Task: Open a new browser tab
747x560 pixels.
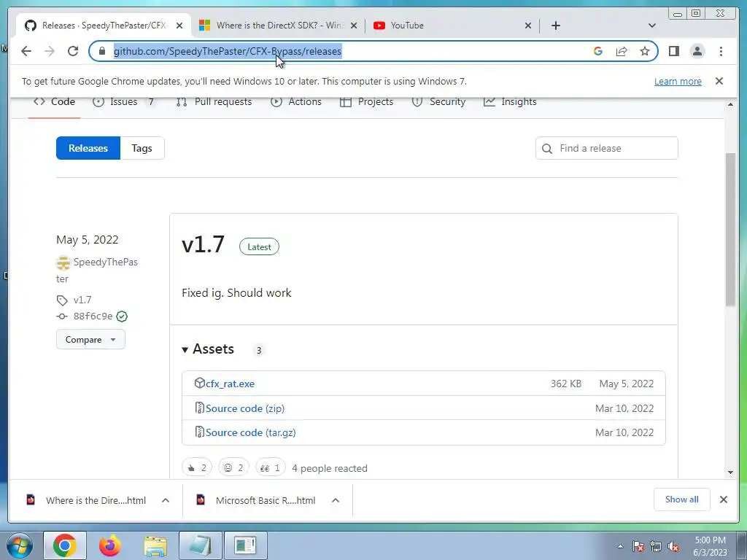Action: [555, 26]
